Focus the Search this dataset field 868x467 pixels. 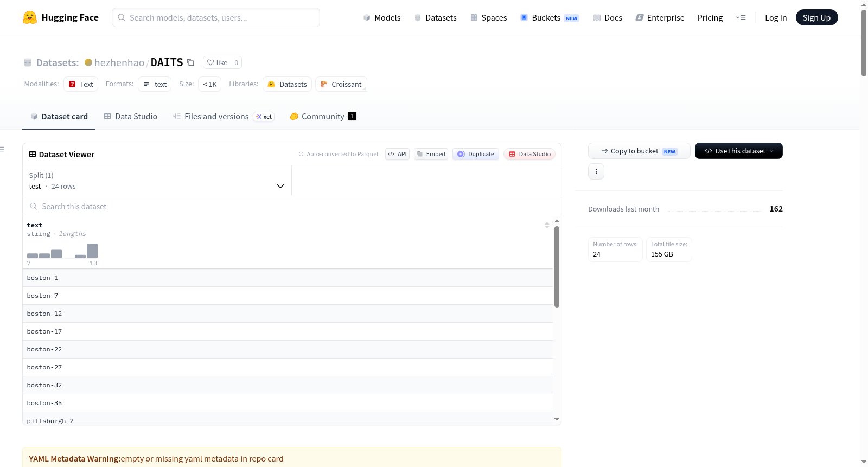292,206
